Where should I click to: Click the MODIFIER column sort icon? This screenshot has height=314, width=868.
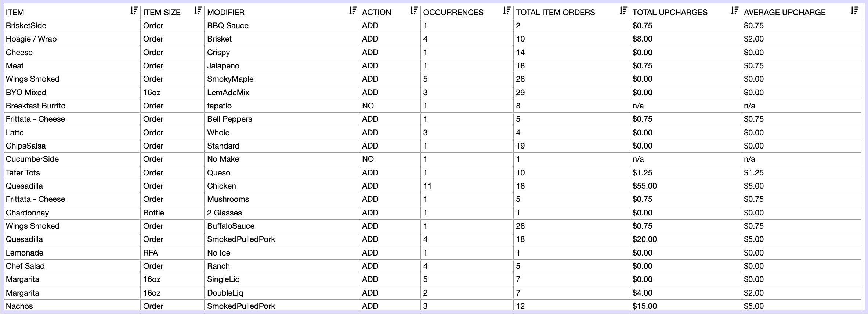pyautogui.click(x=353, y=11)
